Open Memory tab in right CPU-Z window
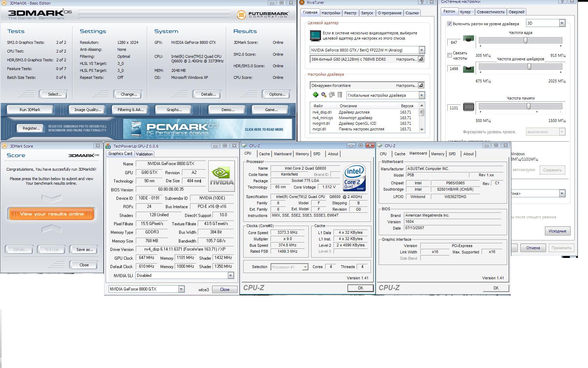The width and height of the screenshot is (588, 368). pyautogui.click(x=437, y=154)
